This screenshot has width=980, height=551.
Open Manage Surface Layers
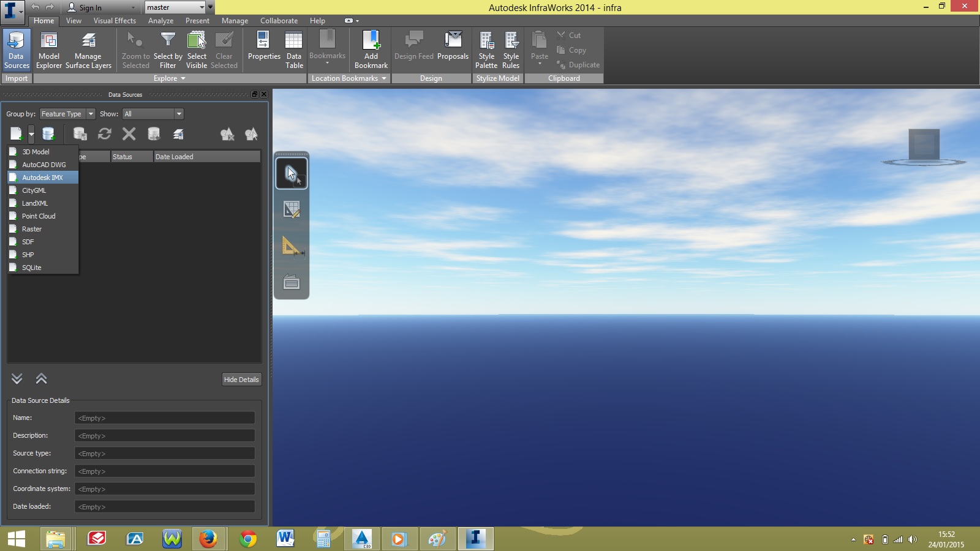[88, 50]
